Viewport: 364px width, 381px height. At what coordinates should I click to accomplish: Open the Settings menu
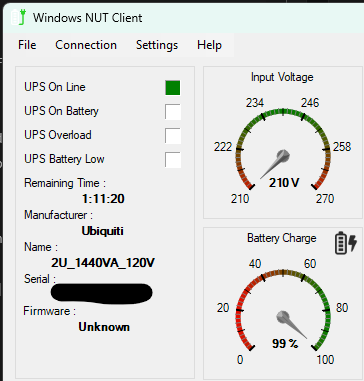coord(157,45)
